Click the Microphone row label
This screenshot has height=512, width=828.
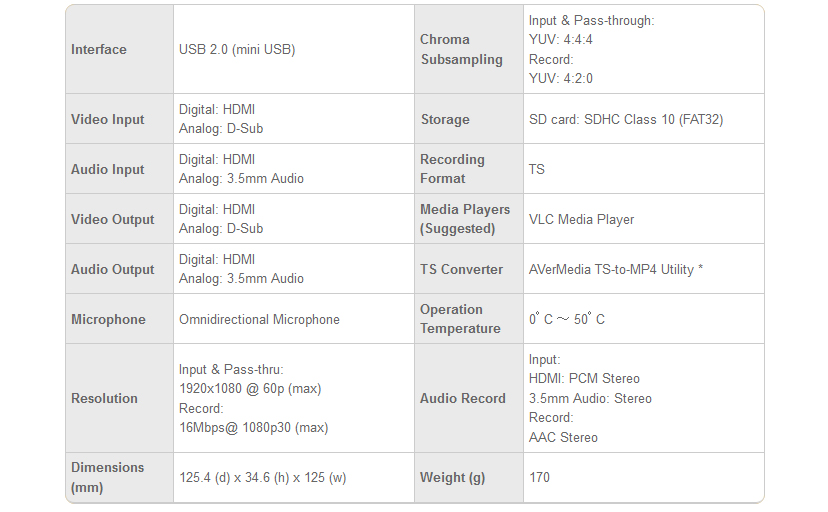click(x=108, y=319)
